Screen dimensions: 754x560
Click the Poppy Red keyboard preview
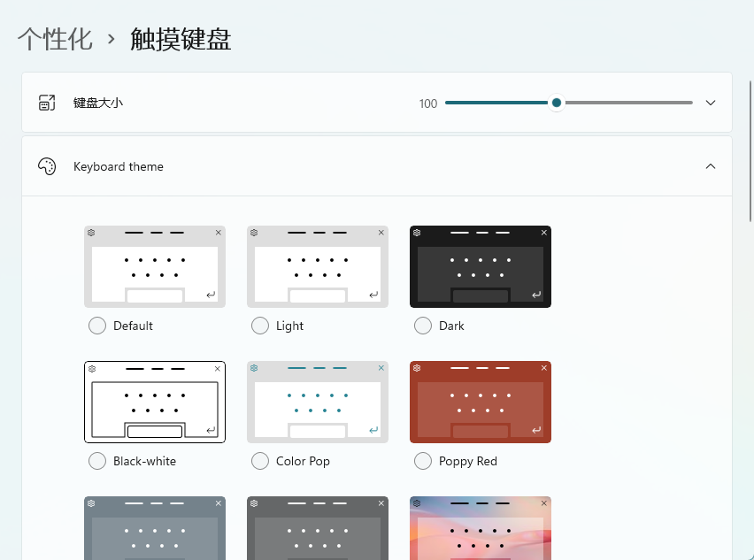pos(481,402)
